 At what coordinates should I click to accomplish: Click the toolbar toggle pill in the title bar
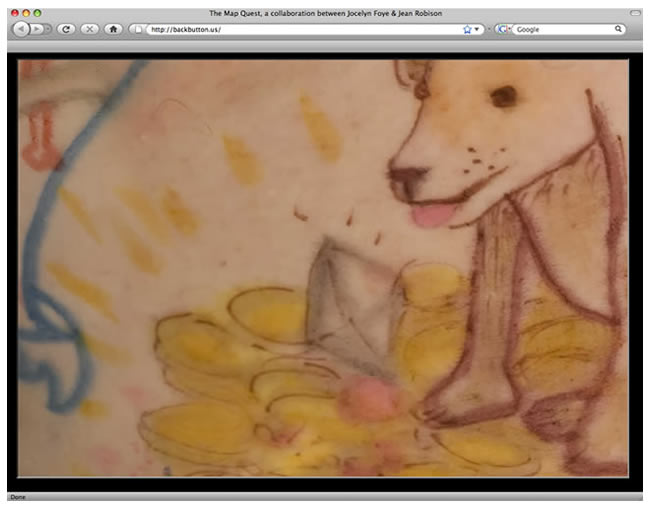tap(635, 13)
